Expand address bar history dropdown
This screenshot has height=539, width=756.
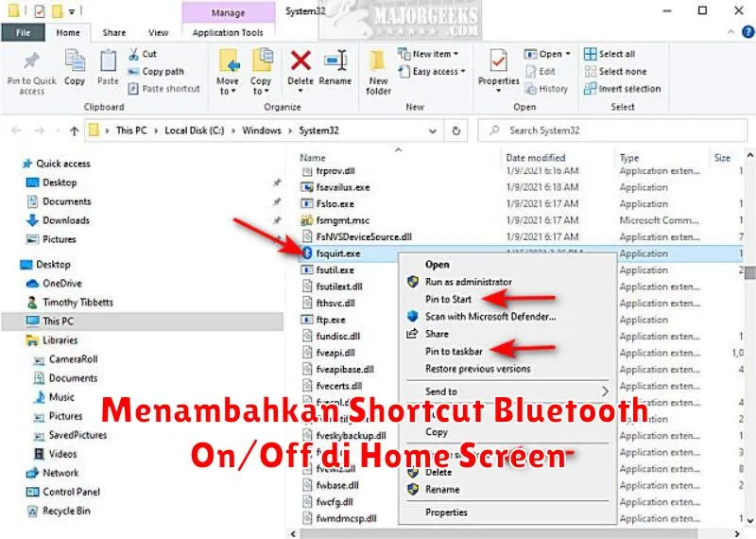433,130
